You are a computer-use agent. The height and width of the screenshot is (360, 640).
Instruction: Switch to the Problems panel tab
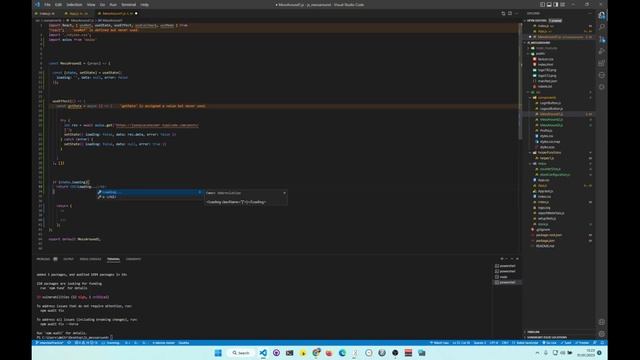point(47,259)
